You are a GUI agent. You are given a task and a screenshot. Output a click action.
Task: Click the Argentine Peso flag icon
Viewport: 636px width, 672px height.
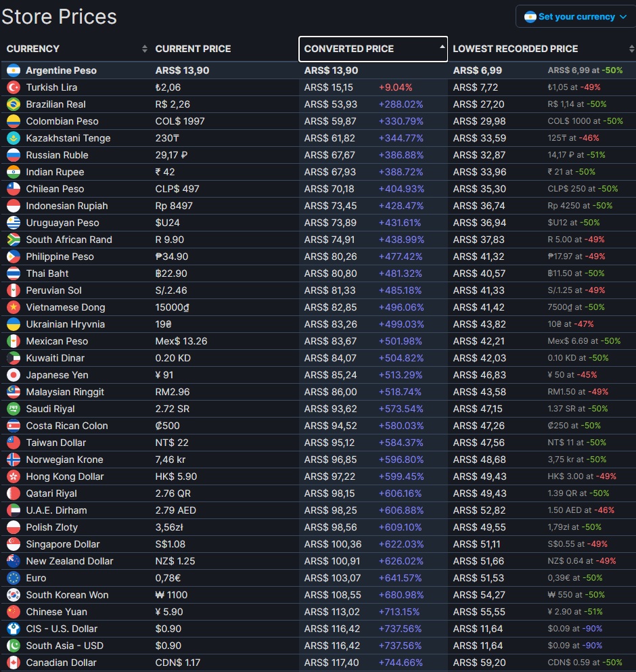click(x=14, y=70)
